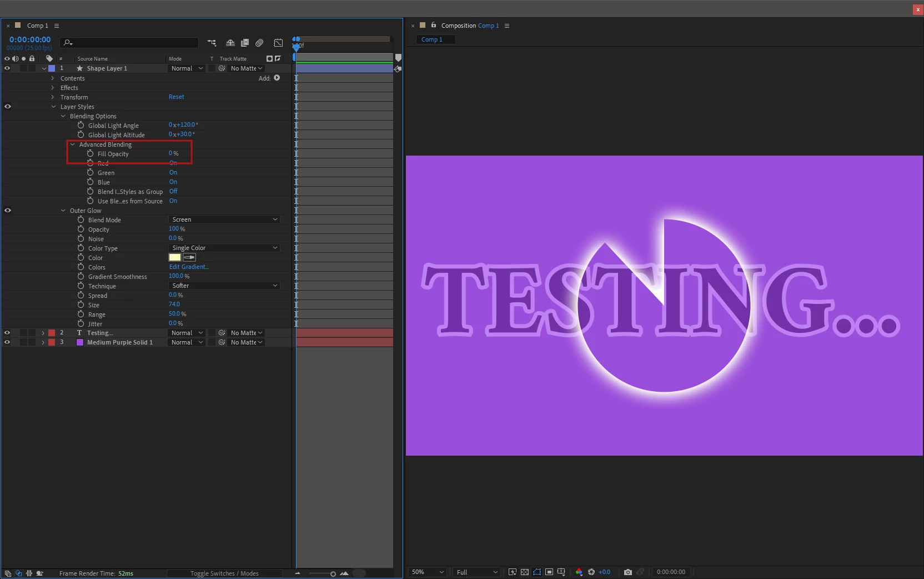The width and height of the screenshot is (924, 579).
Task: Enable Frame Blending icon in timeline
Action: coord(245,43)
